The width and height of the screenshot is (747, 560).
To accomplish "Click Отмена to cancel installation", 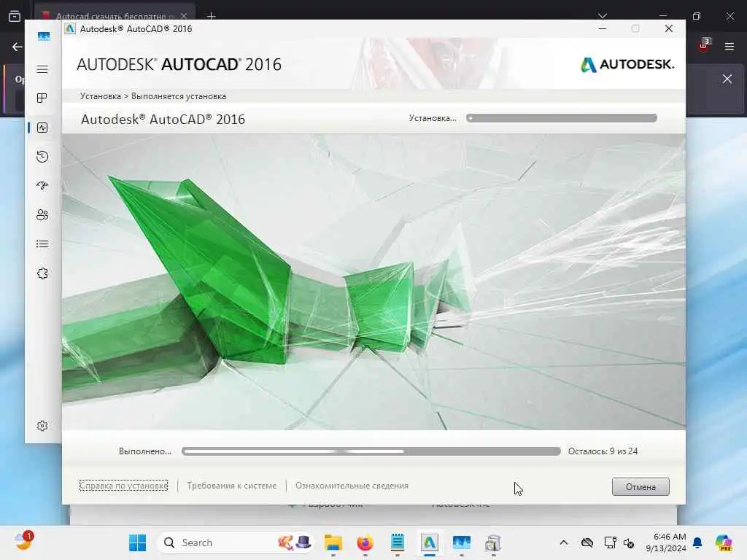I will click(x=640, y=486).
